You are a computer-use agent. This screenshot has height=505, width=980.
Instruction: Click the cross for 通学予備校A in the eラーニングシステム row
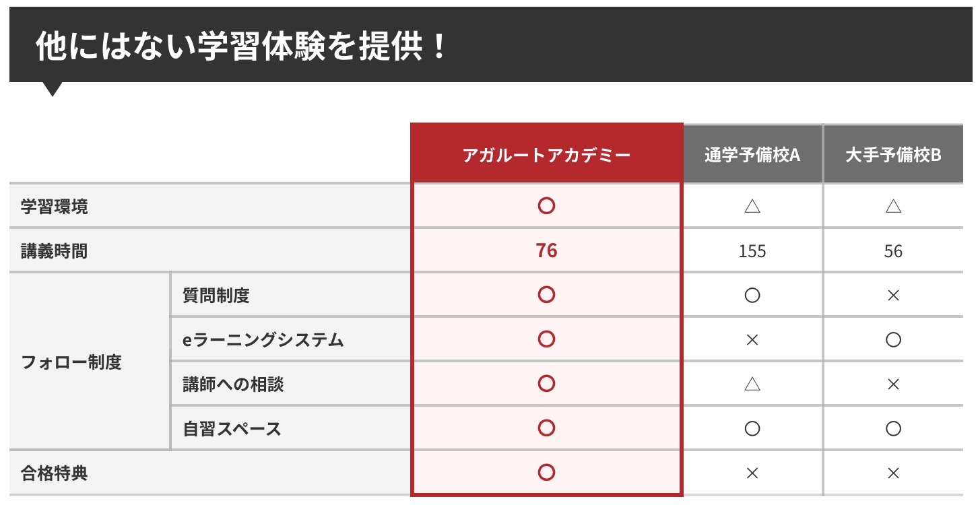tap(752, 340)
